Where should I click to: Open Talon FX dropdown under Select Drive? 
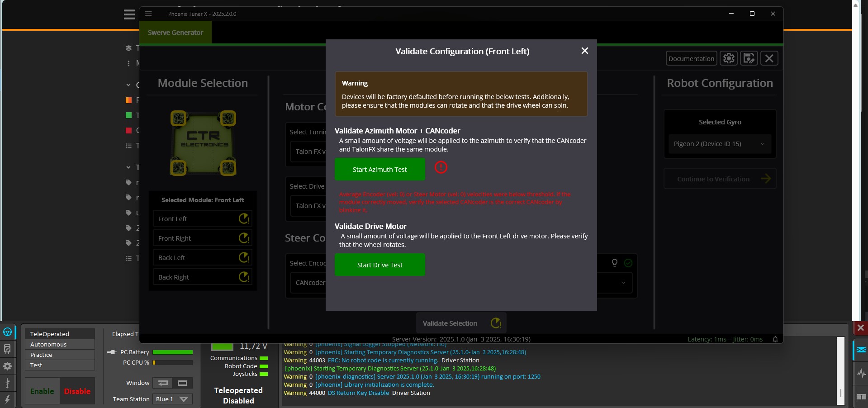[308, 206]
